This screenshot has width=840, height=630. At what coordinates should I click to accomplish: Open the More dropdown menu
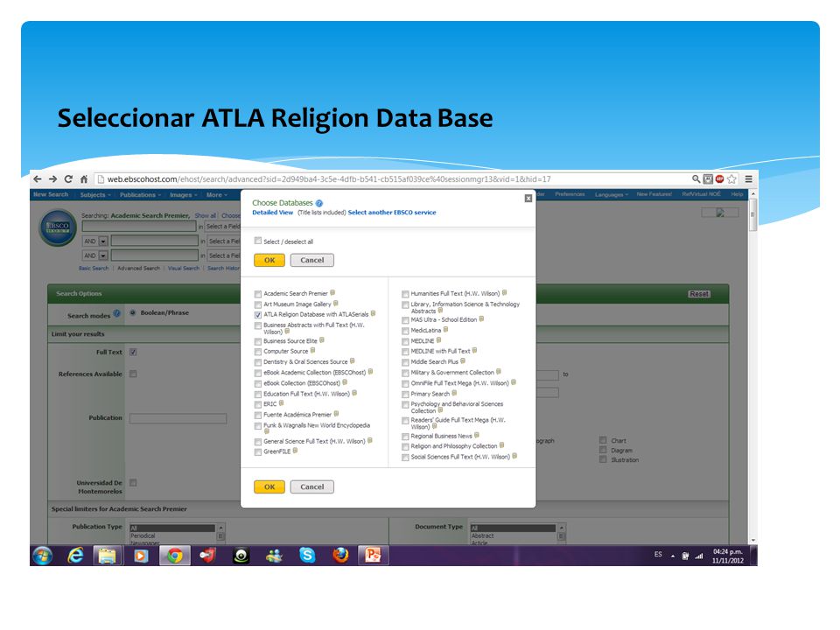pyautogui.click(x=217, y=195)
